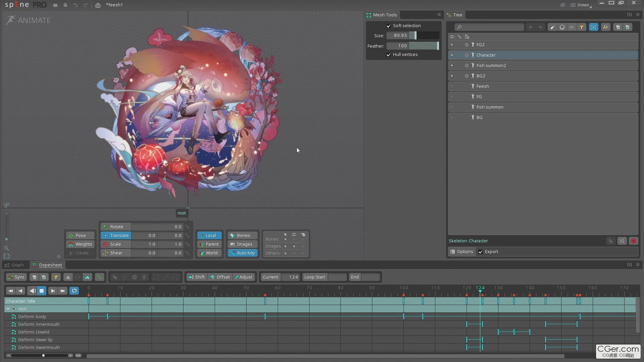Go to next keyframe
Screen dimensions: 644x362
(x=53, y=291)
